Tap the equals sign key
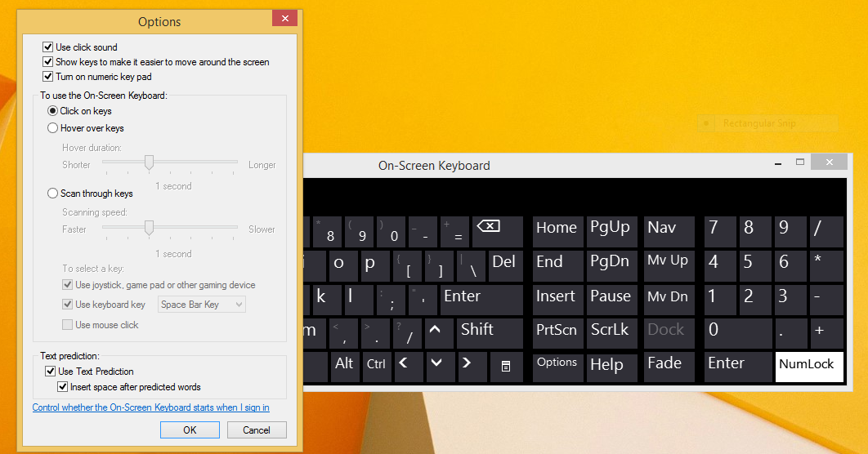The width and height of the screenshot is (868, 454). [x=454, y=232]
